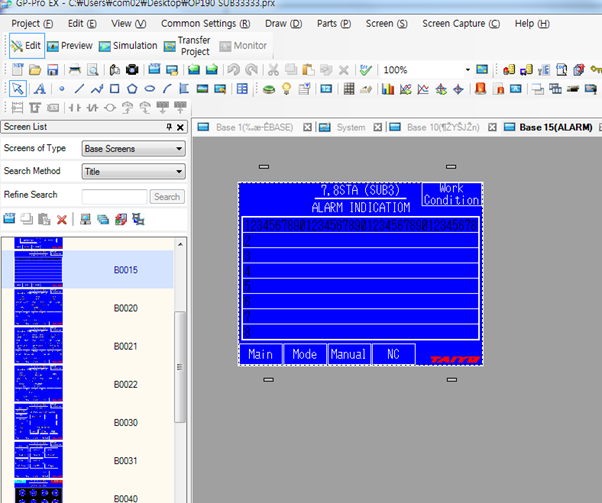Choose the Text (A) drawing tool
The height and width of the screenshot is (503, 602).
click(40, 89)
